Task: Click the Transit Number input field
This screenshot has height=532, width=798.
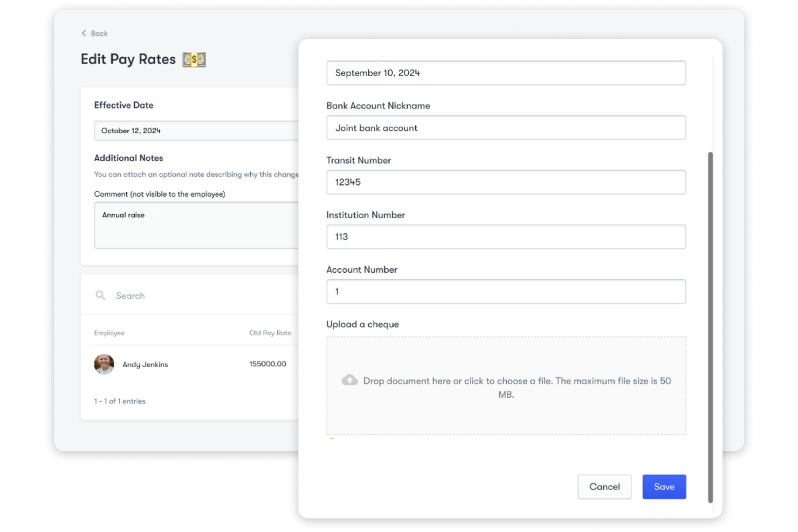Action: click(506, 183)
